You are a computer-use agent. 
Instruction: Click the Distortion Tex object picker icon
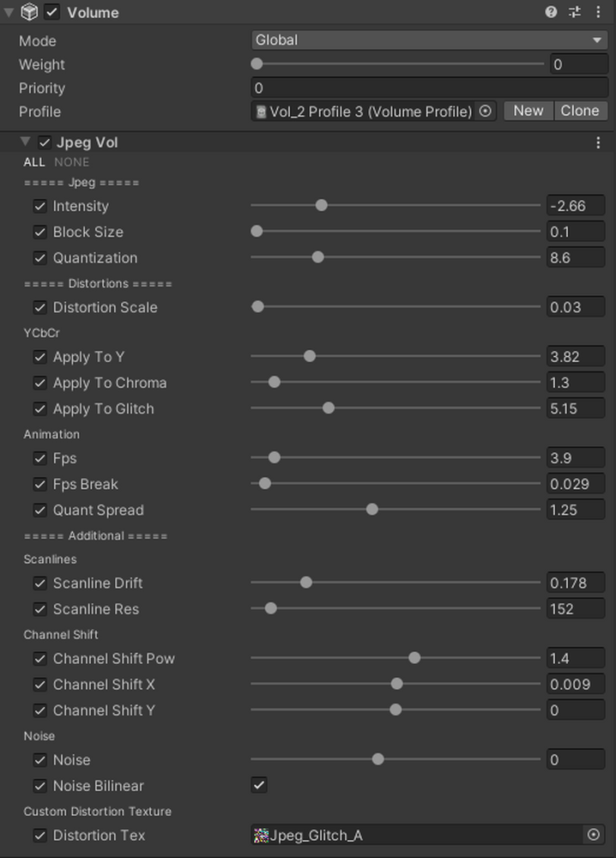click(593, 835)
